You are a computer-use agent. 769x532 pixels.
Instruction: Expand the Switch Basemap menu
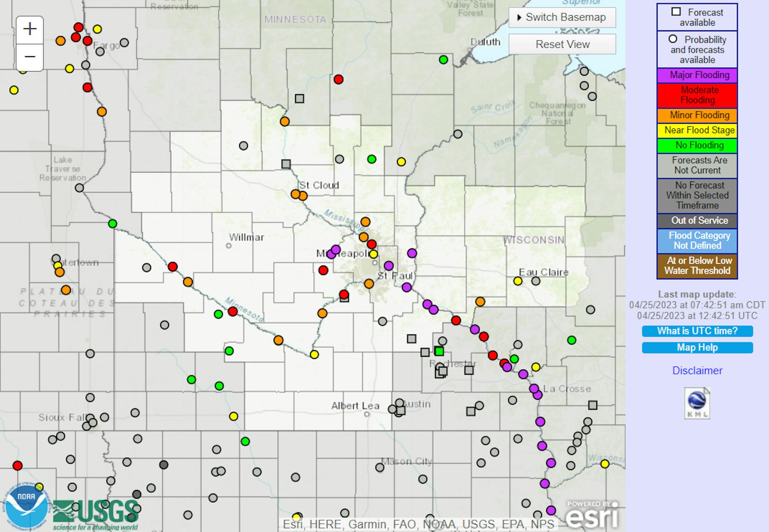tap(562, 17)
